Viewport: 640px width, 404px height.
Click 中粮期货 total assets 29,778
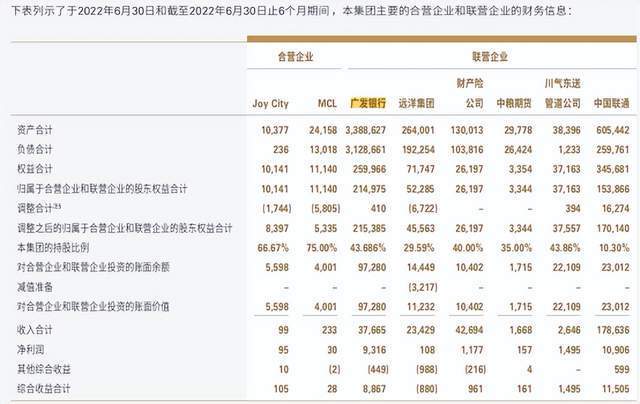[x=518, y=130]
